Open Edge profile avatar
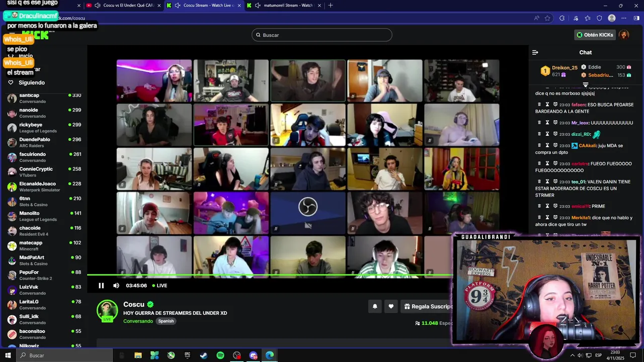The height and width of the screenshot is (362, 644). point(612,18)
